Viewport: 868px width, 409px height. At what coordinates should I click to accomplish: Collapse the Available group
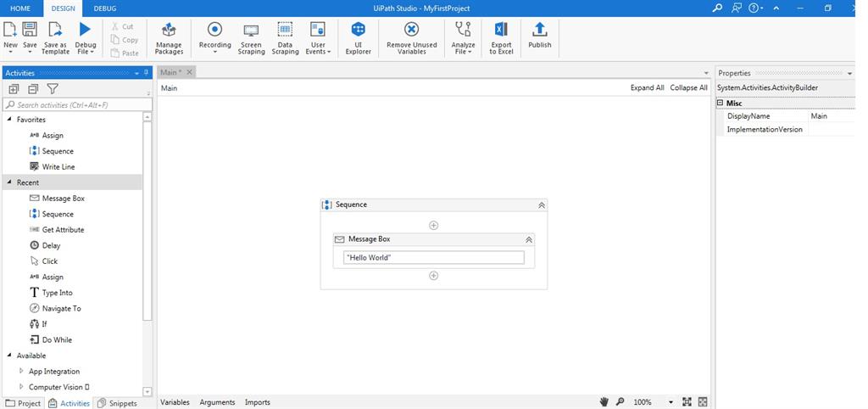click(x=9, y=356)
